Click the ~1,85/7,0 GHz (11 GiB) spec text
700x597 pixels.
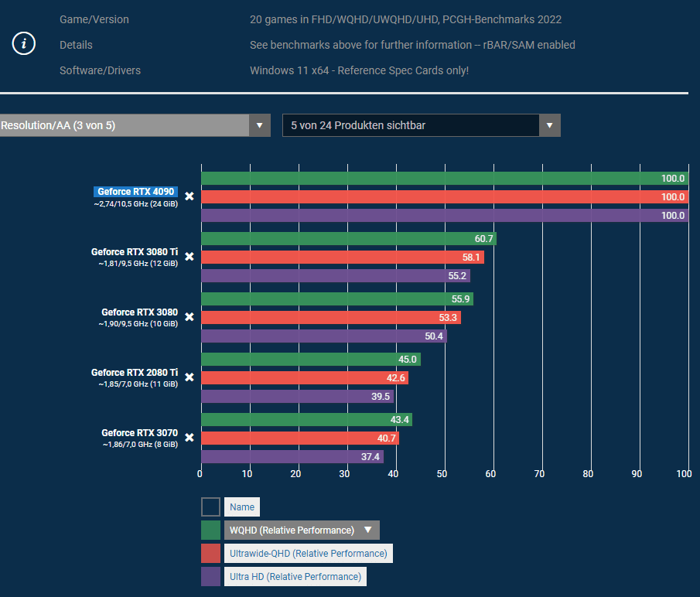138,384
